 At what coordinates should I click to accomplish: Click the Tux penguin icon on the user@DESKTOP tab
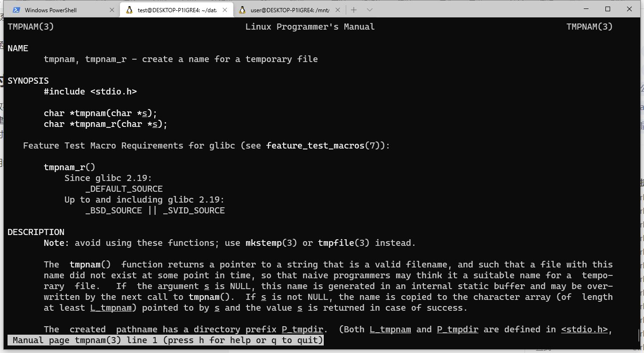point(242,9)
